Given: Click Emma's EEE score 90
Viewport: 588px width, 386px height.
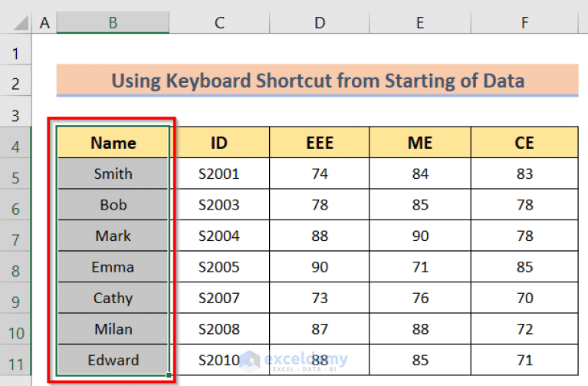Looking at the screenshot, I should pyautogui.click(x=320, y=267).
